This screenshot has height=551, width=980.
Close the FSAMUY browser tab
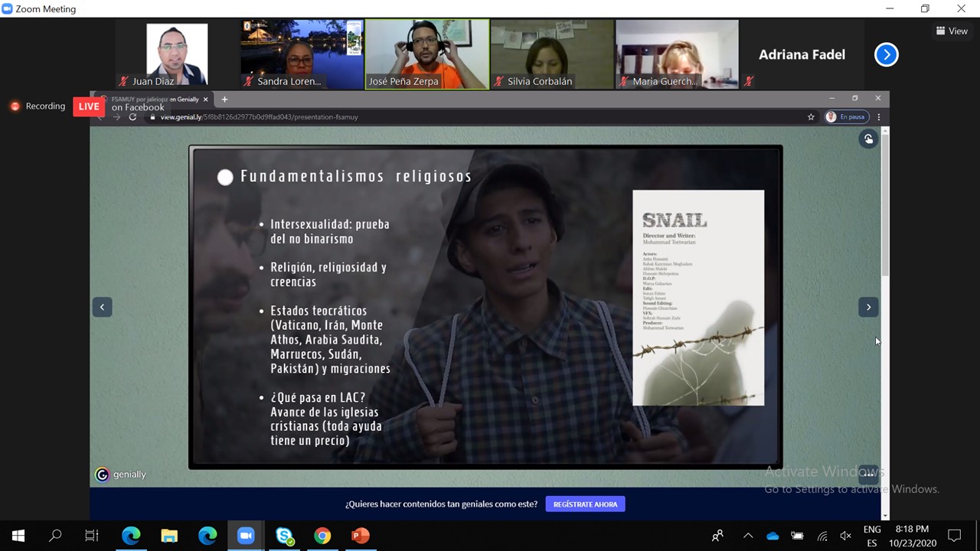click(x=205, y=99)
